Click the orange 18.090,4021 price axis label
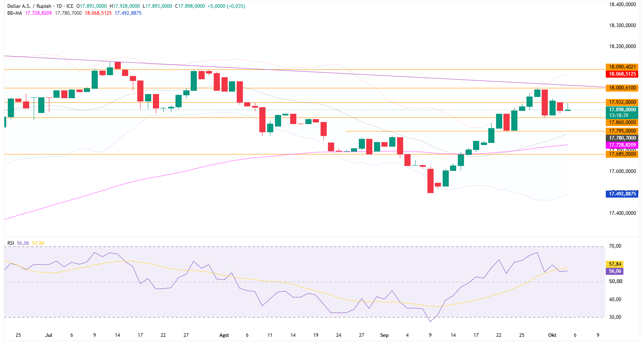This screenshot has height=343, width=644. click(x=622, y=67)
